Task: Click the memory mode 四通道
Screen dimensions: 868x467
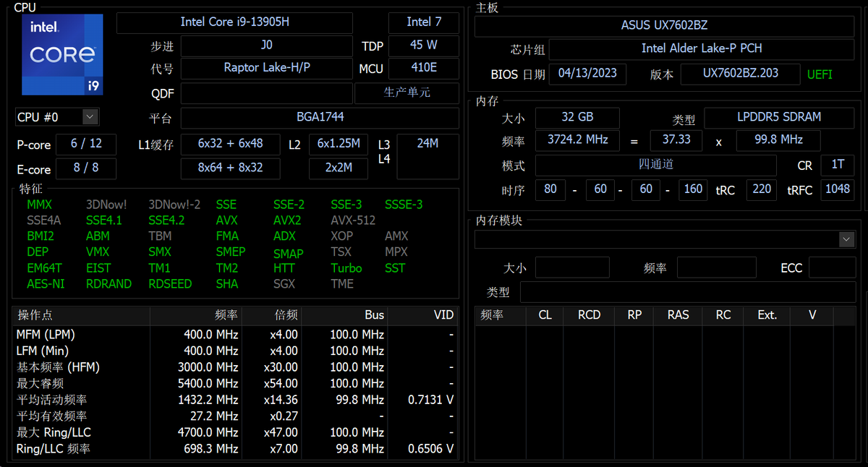Action: [x=656, y=165]
